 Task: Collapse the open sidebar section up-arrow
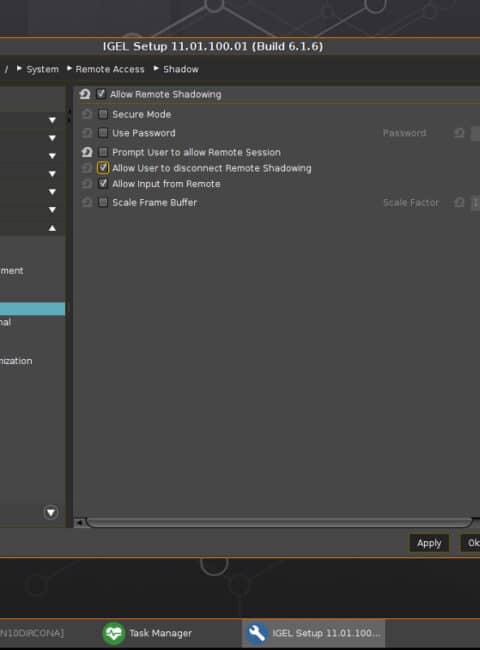click(52, 228)
